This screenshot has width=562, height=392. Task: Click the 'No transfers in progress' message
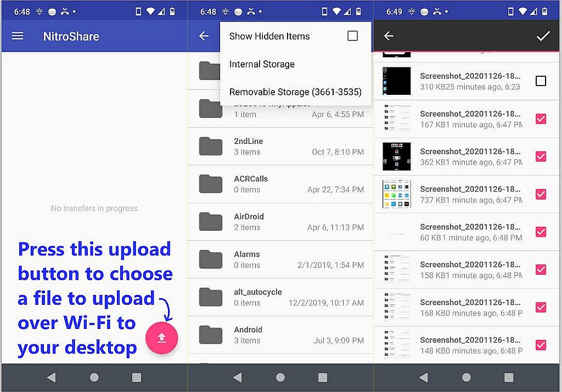94,208
